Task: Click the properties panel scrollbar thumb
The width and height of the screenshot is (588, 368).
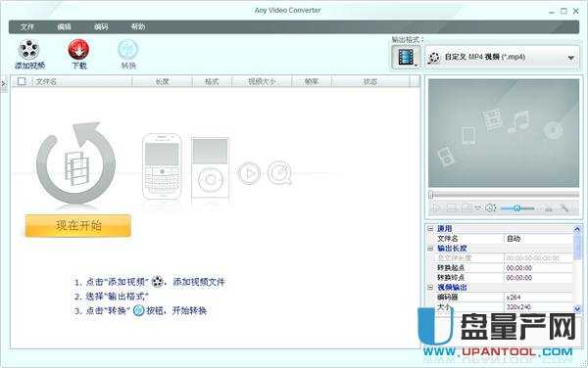Action: (577, 246)
